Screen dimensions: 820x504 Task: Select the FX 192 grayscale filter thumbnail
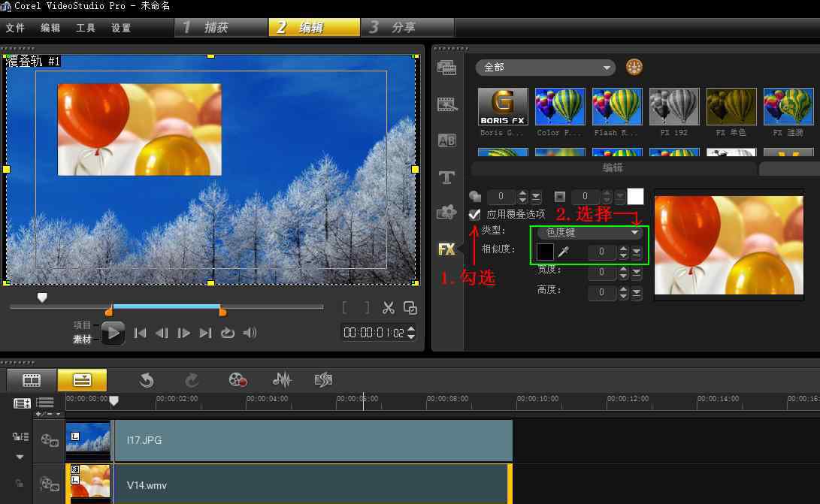(x=674, y=107)
